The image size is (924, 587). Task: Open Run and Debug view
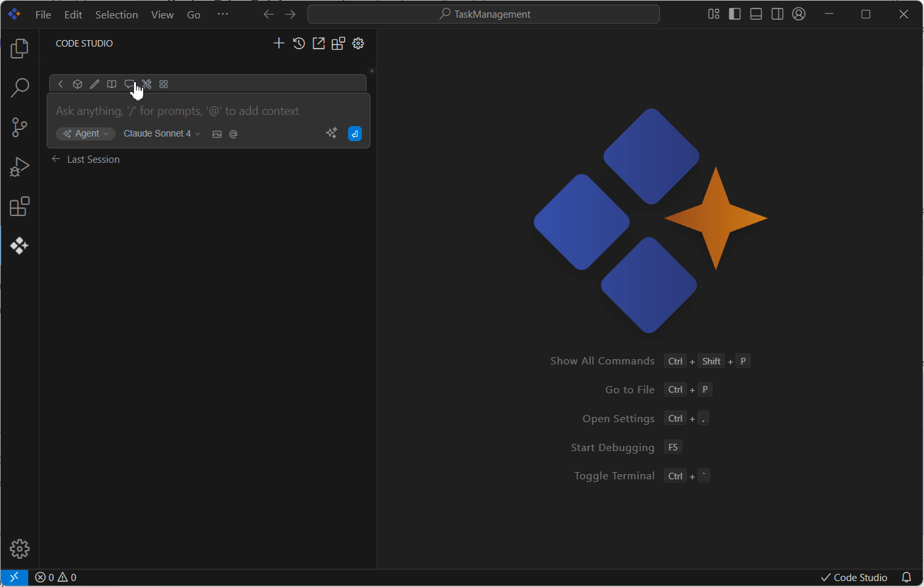pos(20,167)
